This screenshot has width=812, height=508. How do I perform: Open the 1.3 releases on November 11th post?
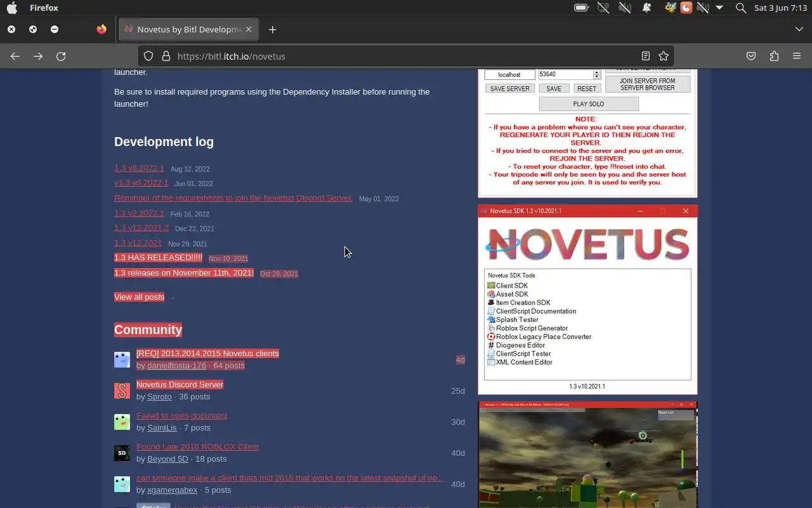[x=184, y=273]
